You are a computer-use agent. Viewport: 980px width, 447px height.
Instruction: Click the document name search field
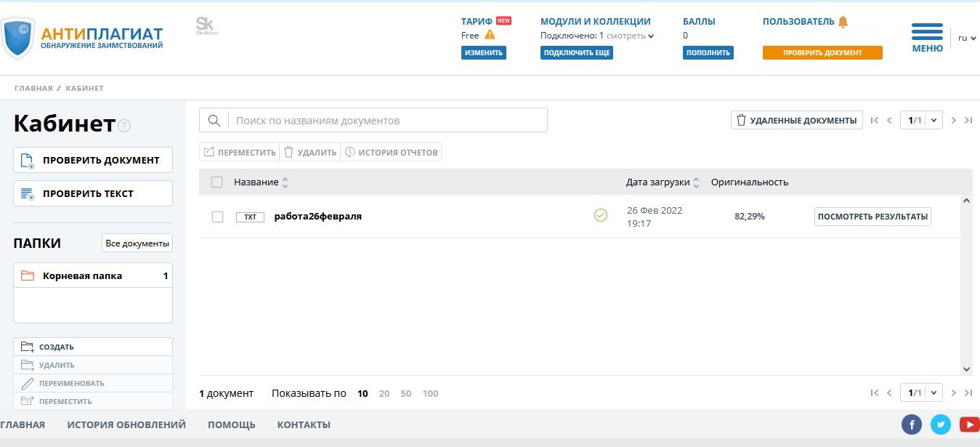[x=389, y=121]
